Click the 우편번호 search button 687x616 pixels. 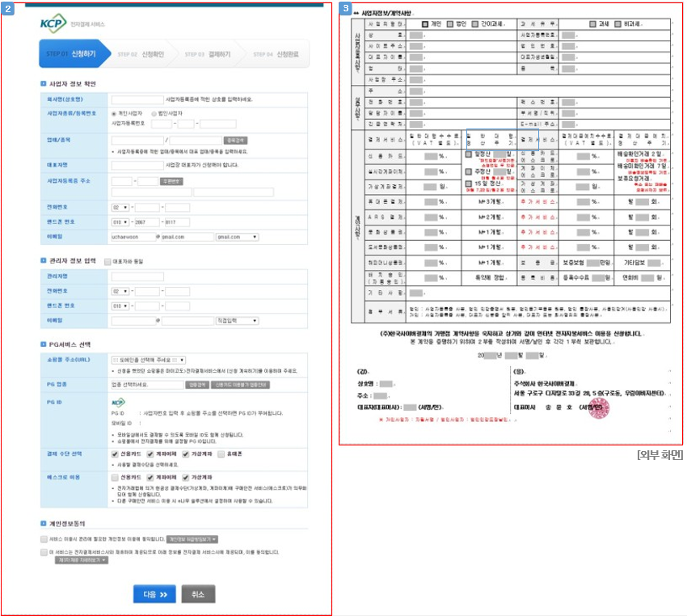pyautogui.click(x=171, y=181)
